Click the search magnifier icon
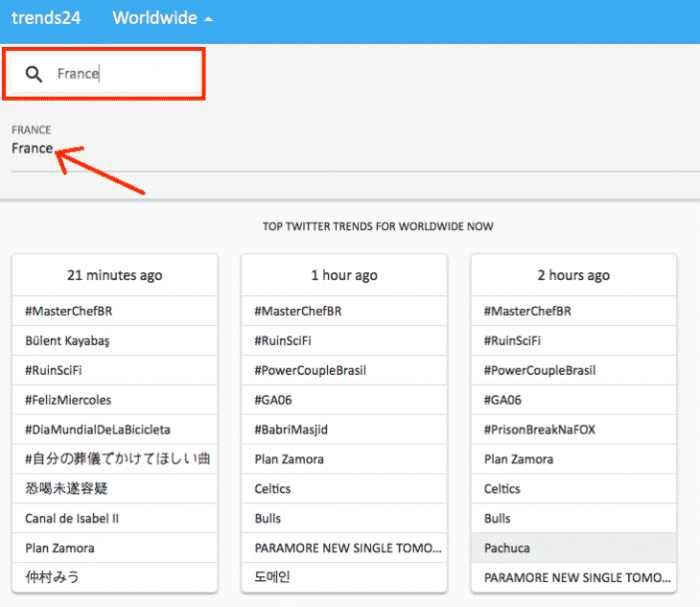 point(34,74)
